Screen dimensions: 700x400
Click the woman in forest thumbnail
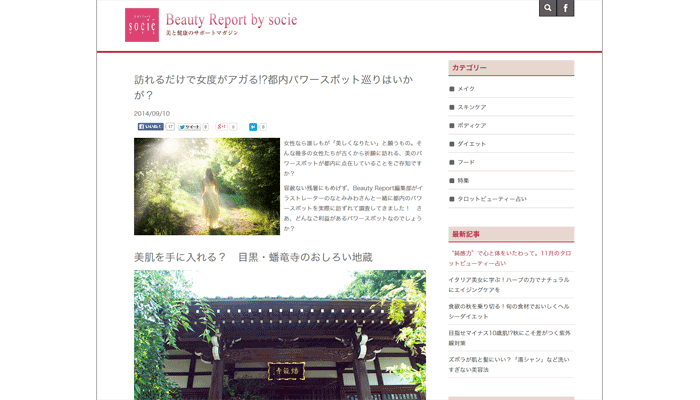206,186
